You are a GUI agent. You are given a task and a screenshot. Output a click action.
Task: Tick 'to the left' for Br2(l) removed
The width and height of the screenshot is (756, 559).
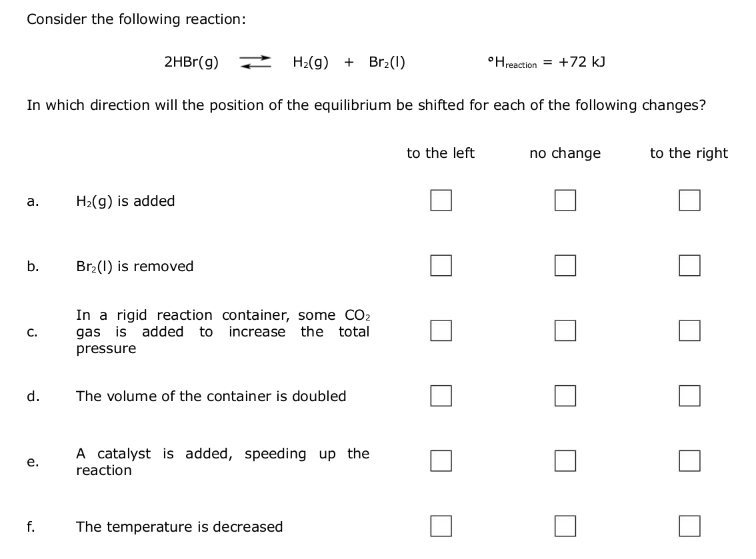pos(441,265)
